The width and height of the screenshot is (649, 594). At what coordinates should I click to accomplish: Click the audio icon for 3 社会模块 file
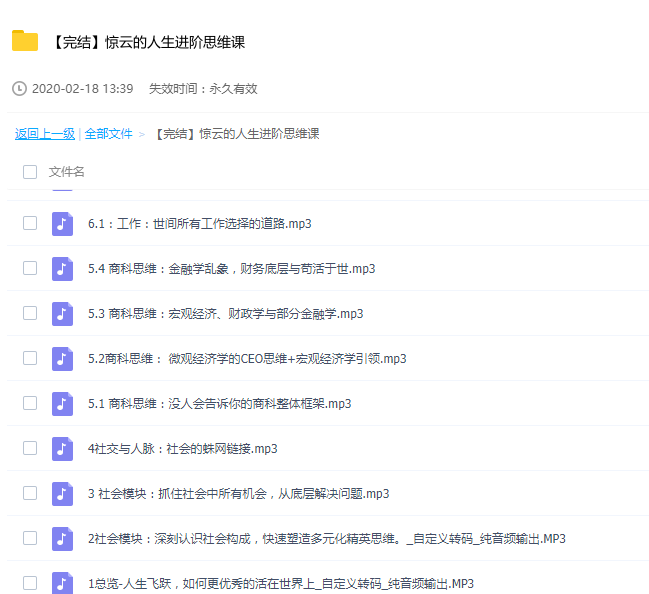62,494
